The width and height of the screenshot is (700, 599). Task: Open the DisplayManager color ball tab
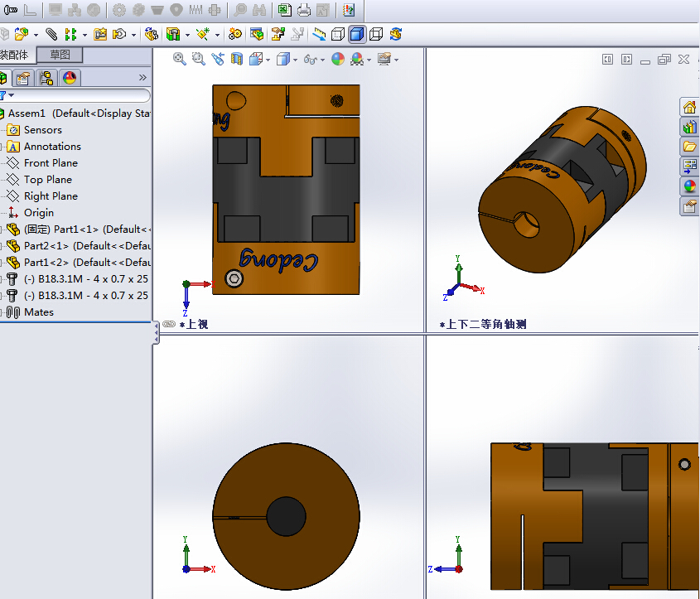(x=70, y=78)
